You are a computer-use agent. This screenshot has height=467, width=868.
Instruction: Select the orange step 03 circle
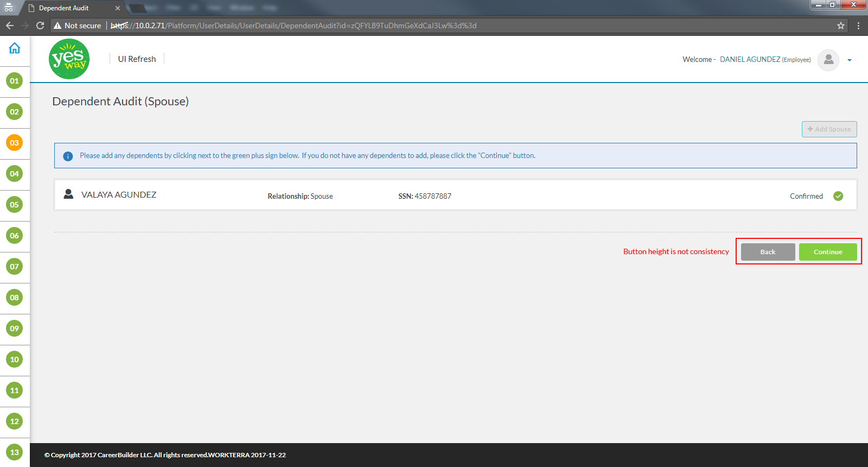click(15, 143)
